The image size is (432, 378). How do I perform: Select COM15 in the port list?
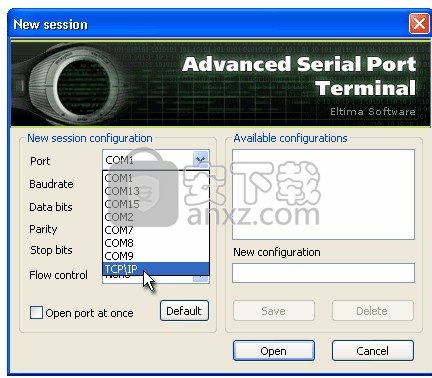pos(156,204)
